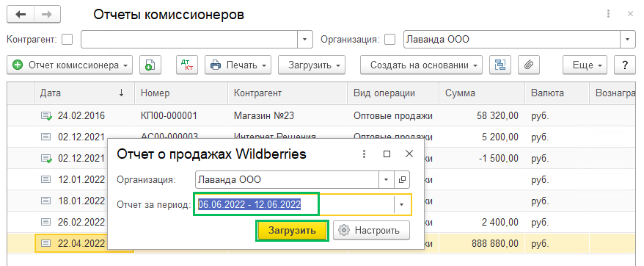Open help with the question mark button
This screenshot has width=644, height=266.
[x=625, y=65]
